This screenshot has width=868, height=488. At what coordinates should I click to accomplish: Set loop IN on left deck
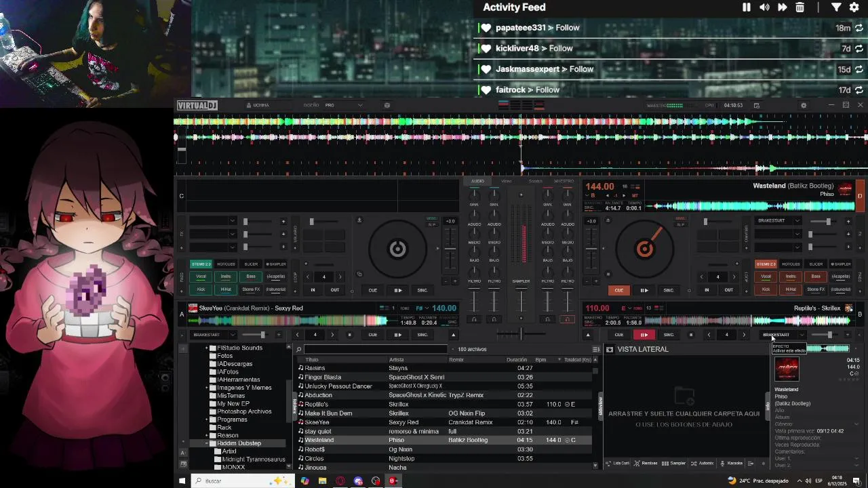click(x=313, y=290)
